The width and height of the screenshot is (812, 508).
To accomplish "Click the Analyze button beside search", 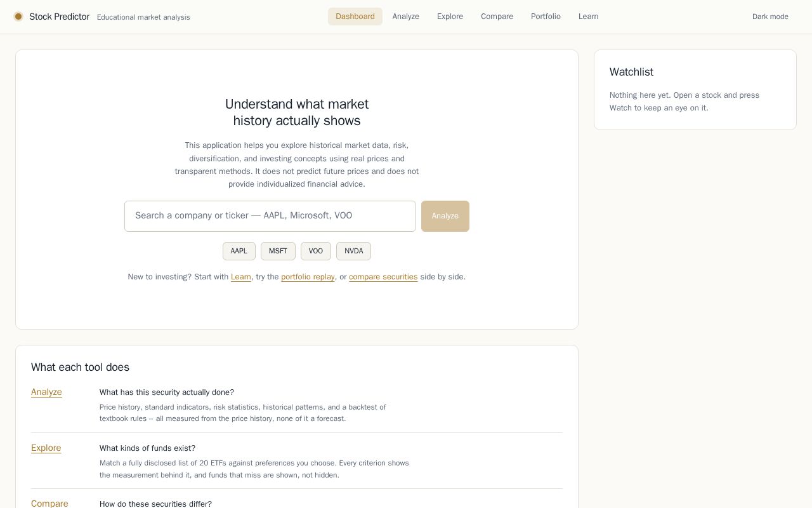I will [445, 216].
